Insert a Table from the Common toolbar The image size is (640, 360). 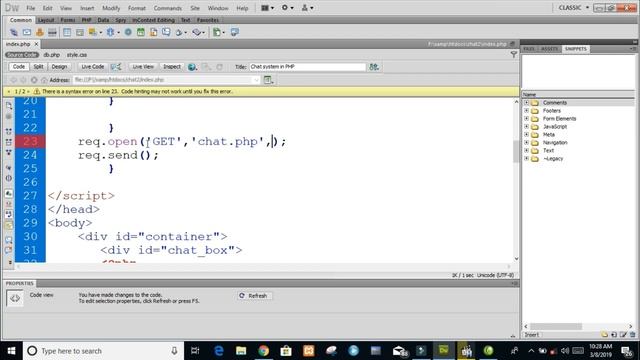click(67, 32)
